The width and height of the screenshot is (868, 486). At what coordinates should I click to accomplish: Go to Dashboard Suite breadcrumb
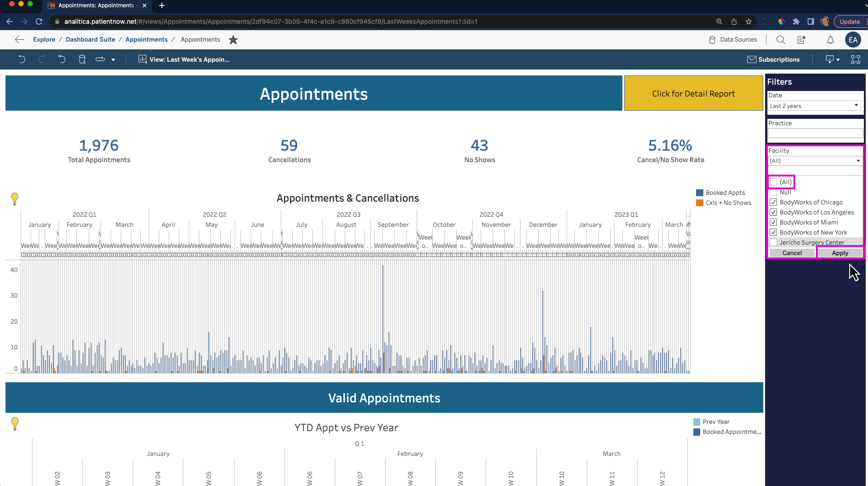(x=90, y=39)
